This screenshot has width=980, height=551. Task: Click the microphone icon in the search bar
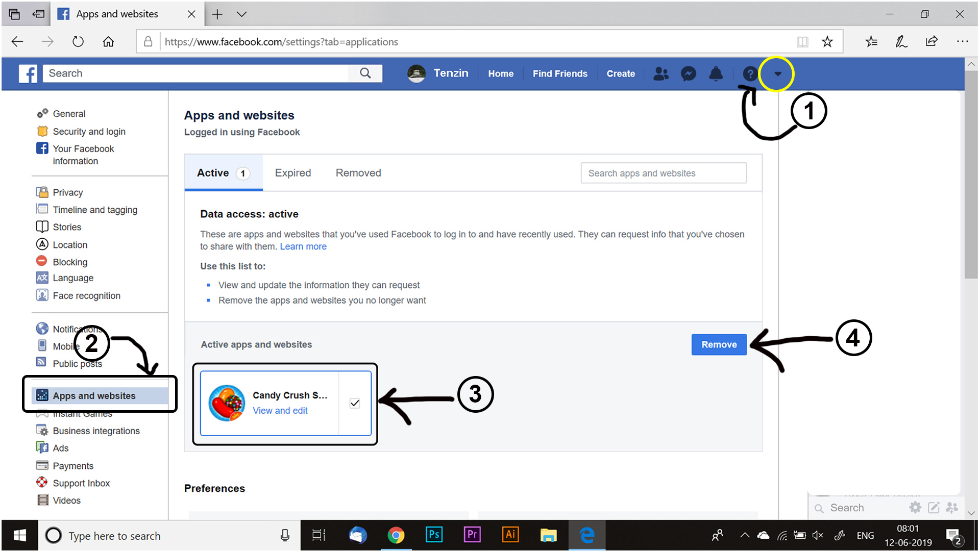pyautogui.click(x=285, y=535)
